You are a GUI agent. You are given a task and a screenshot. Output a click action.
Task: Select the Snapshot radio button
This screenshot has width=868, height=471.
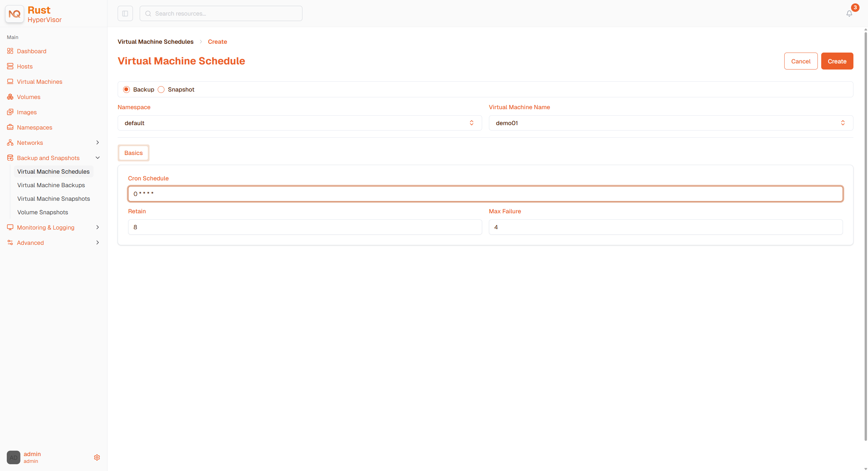coord(161,90)
